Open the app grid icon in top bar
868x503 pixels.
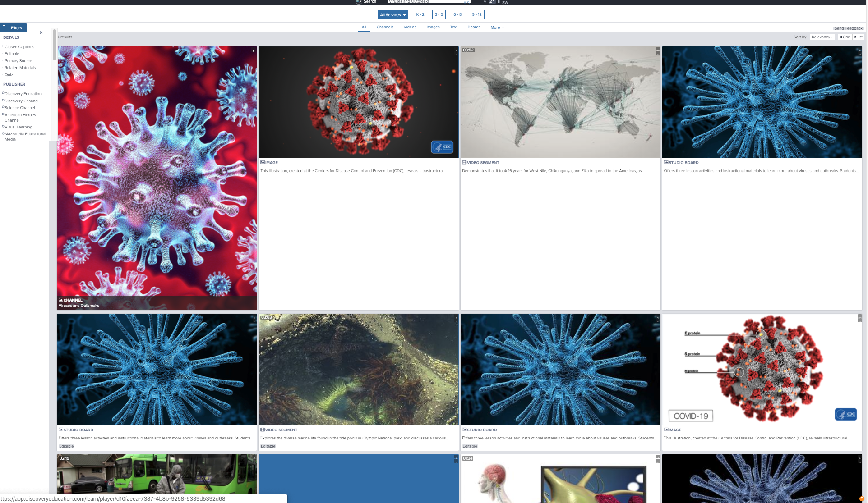(x=499, y=2)
